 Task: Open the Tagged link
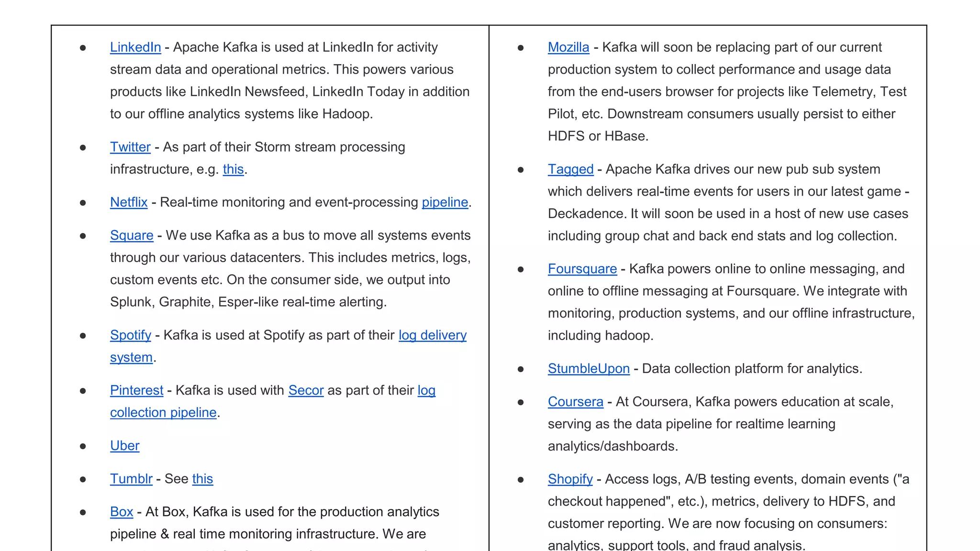pyautogui.click(x=570, y=169)
